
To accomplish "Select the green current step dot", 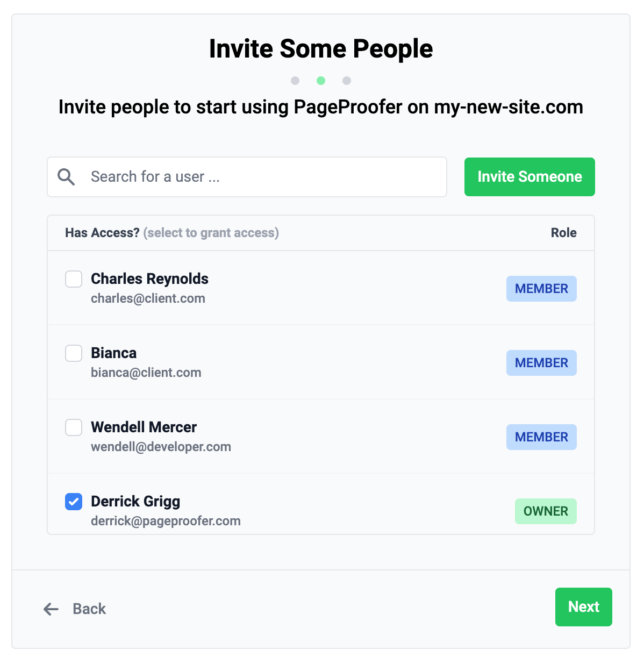I will tap(321, 81).
